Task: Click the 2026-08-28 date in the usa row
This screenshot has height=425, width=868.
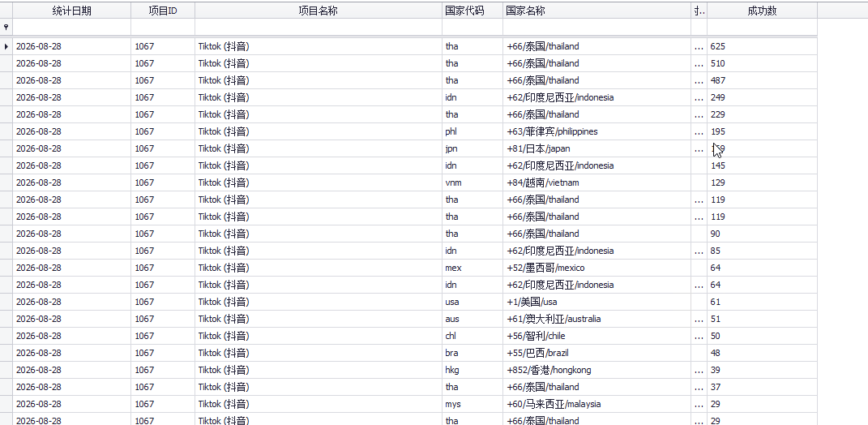Action: tap(71, 302)
